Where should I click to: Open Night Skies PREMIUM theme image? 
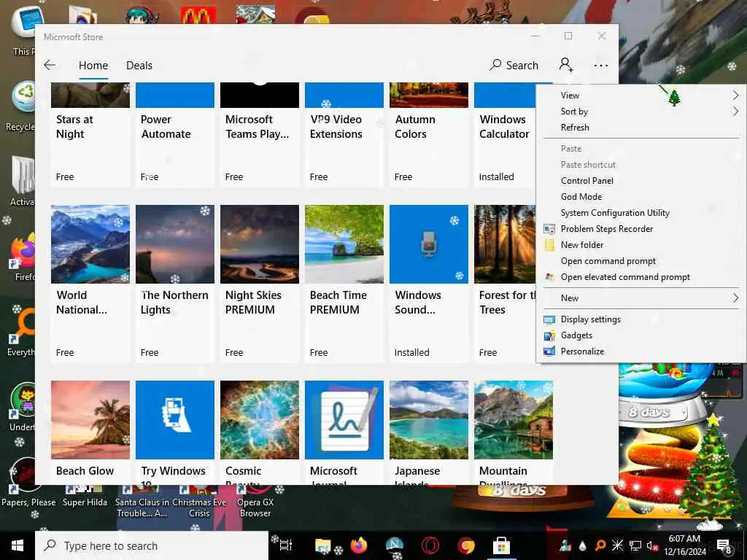(260, 244)
